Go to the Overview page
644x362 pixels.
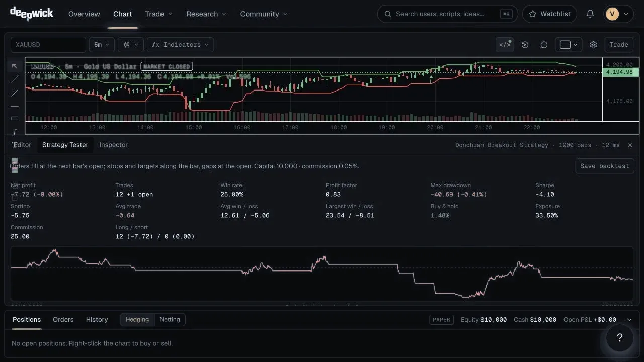click(x=84, y=14)
